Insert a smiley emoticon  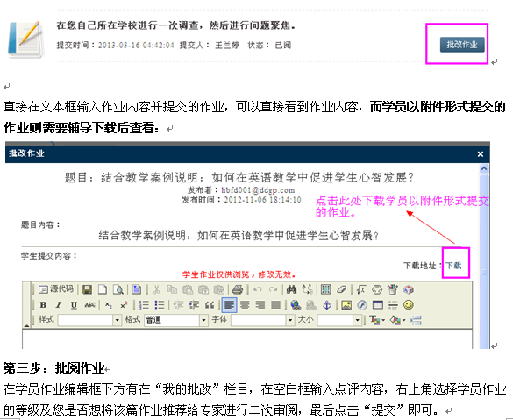click(x=409, y=305)
